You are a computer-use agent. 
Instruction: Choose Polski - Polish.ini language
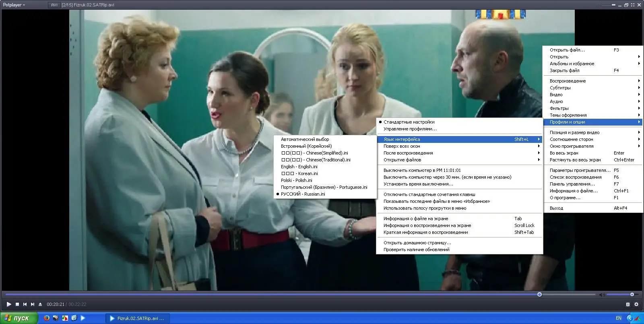click(x=324, y=180)
